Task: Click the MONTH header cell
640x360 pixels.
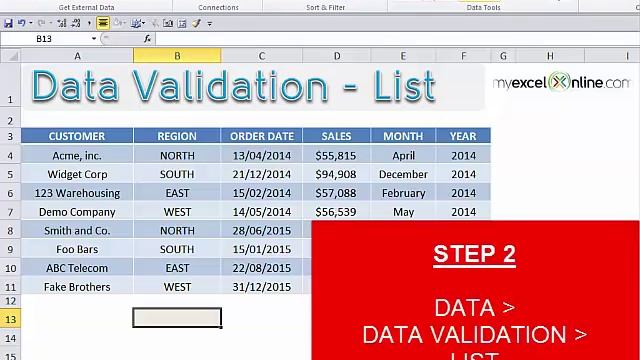Action: (x=403, y=136)
